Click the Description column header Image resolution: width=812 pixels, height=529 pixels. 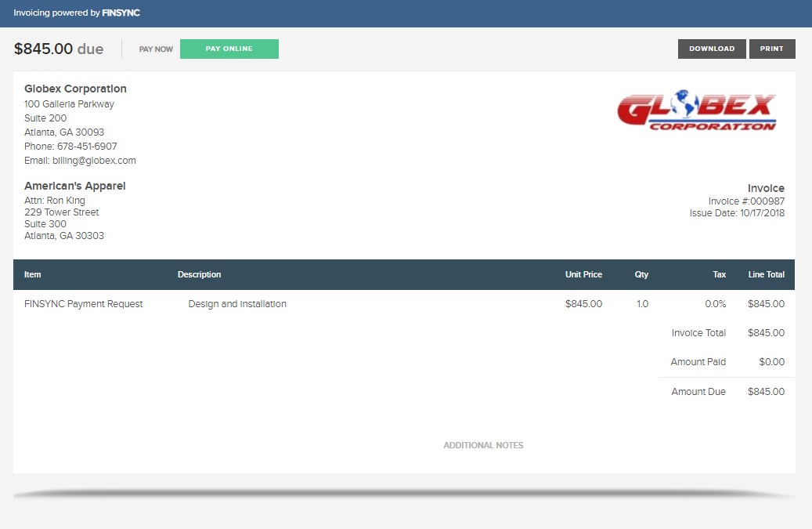[x=200, y=274]
